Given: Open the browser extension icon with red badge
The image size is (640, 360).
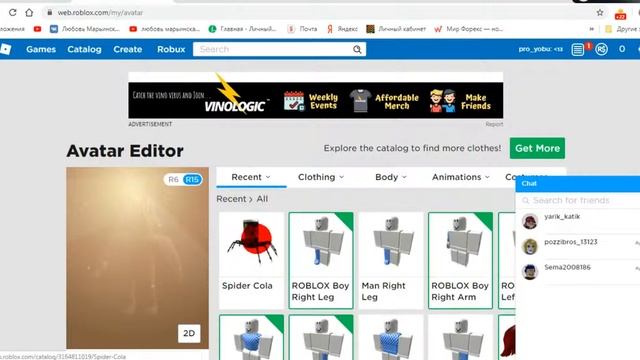Looking at the screenshot, I should click(620, 14).
